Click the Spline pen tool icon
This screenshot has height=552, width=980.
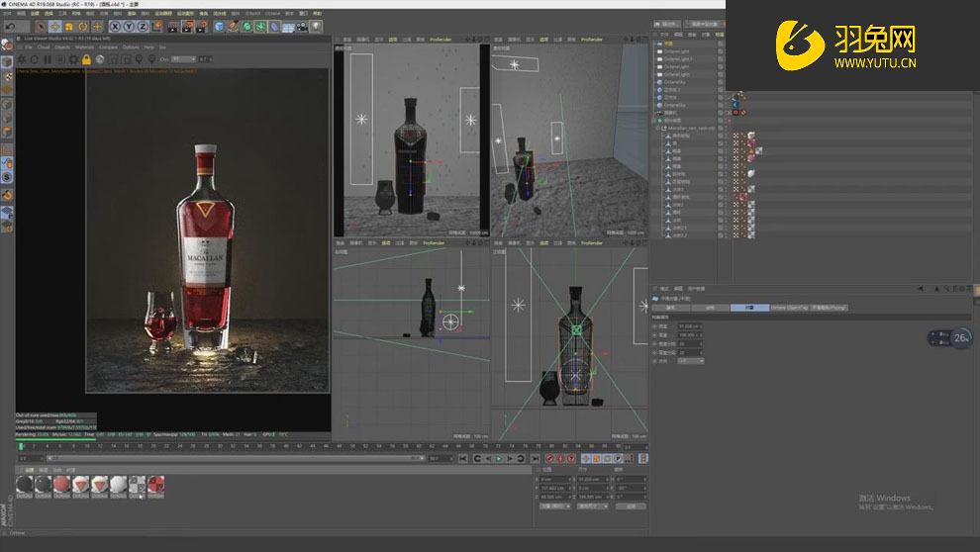coord(234,27)
